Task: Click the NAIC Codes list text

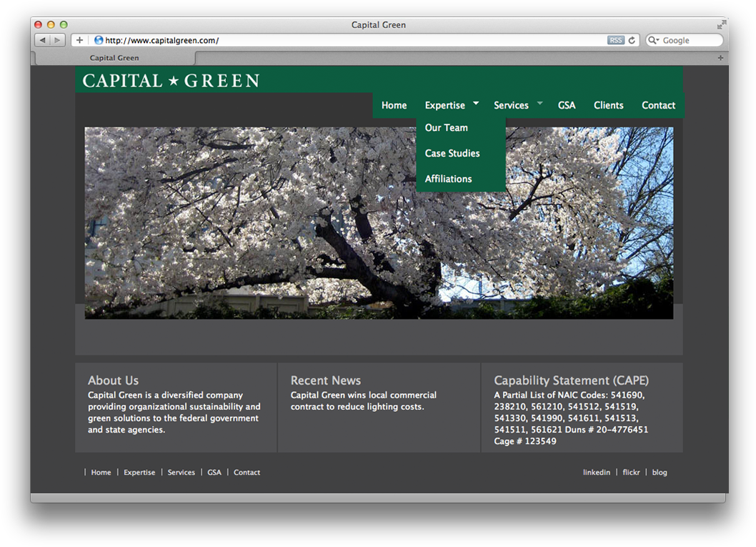Action: 571,413
